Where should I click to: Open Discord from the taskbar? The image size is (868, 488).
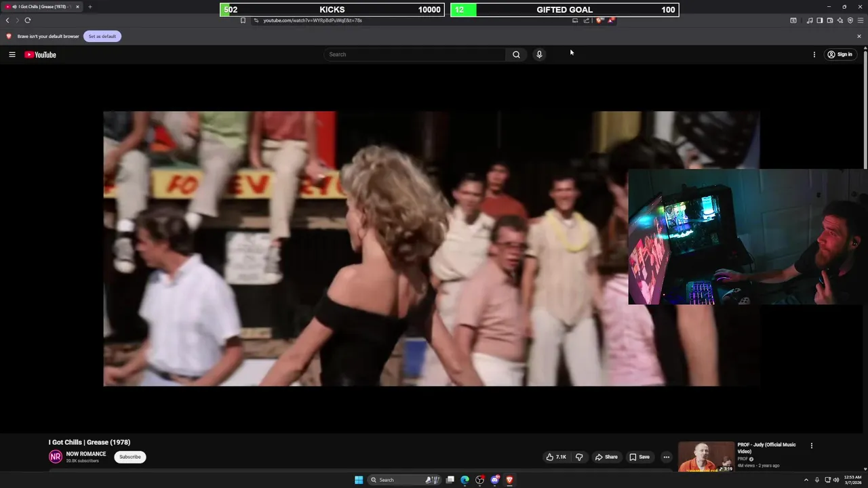coord(494,480)
